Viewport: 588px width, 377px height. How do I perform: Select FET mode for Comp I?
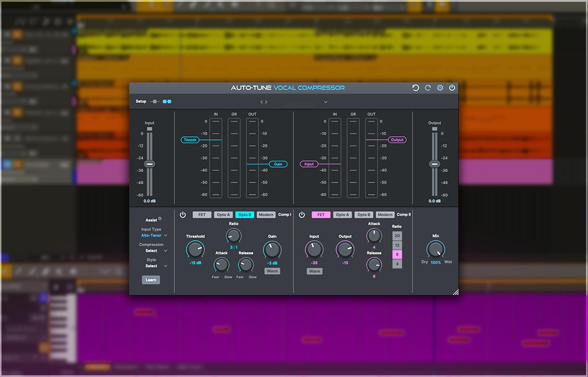[x=202, y=215]
